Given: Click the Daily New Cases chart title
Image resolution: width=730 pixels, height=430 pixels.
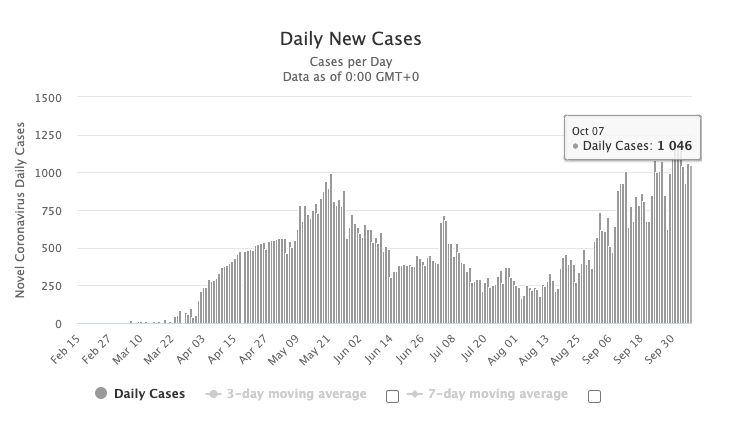Looking at the screenshot, I should [x=351, y=39].
